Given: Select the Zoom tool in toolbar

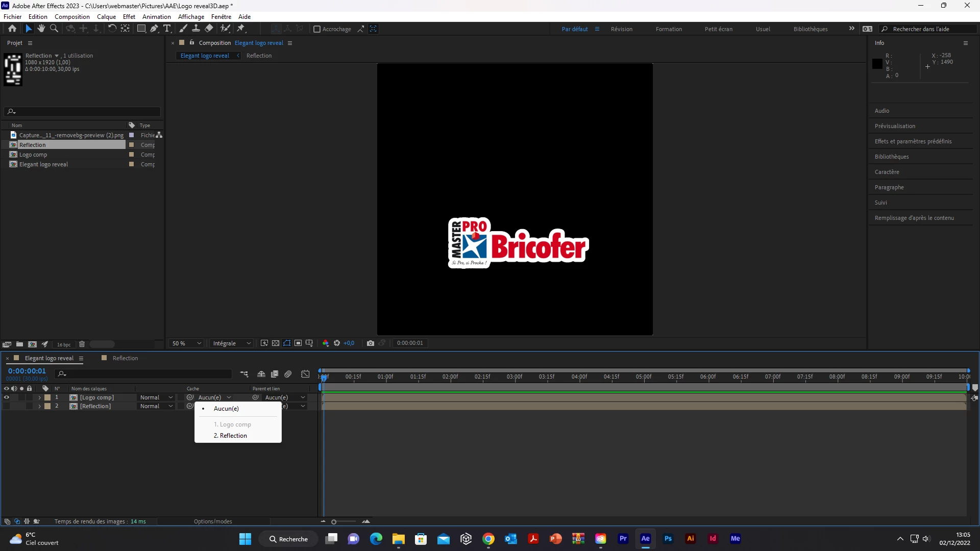Looking at the screenshot, I should coord(54,29).
